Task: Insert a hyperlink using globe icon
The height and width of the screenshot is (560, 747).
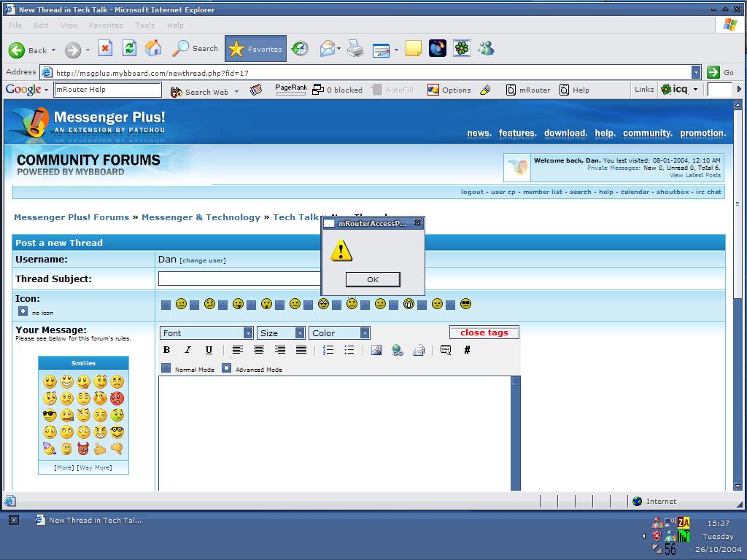Action: pos(398,350)
